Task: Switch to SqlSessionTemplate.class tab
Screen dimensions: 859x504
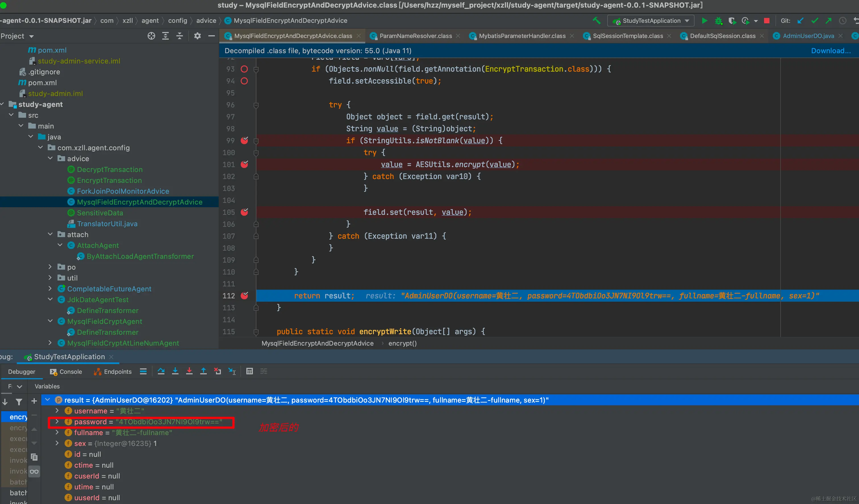Action: coord(627,36)
